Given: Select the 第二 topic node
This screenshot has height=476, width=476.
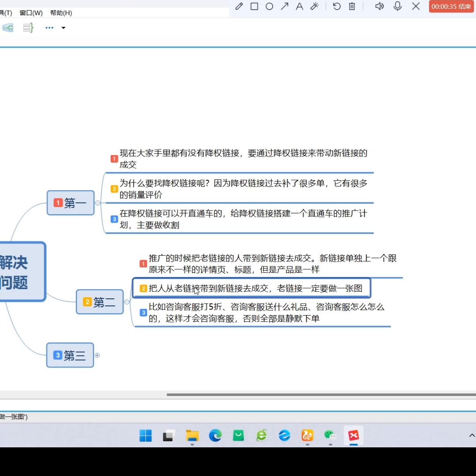Looking at the screenshot, I should pos(100,302).
